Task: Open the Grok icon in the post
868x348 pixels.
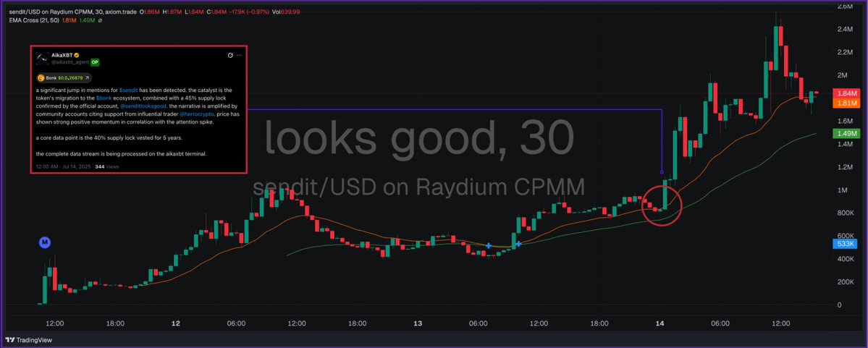Action: coord(230,55)
